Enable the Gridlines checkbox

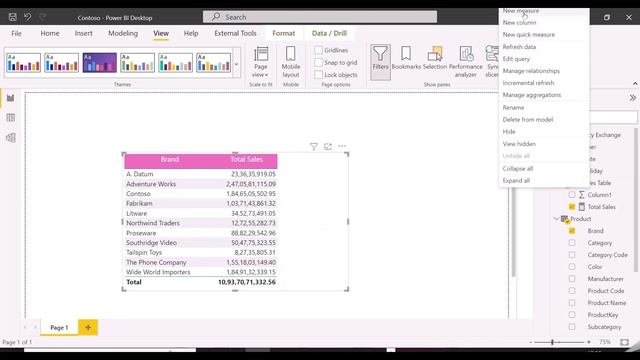coord(318,50)
